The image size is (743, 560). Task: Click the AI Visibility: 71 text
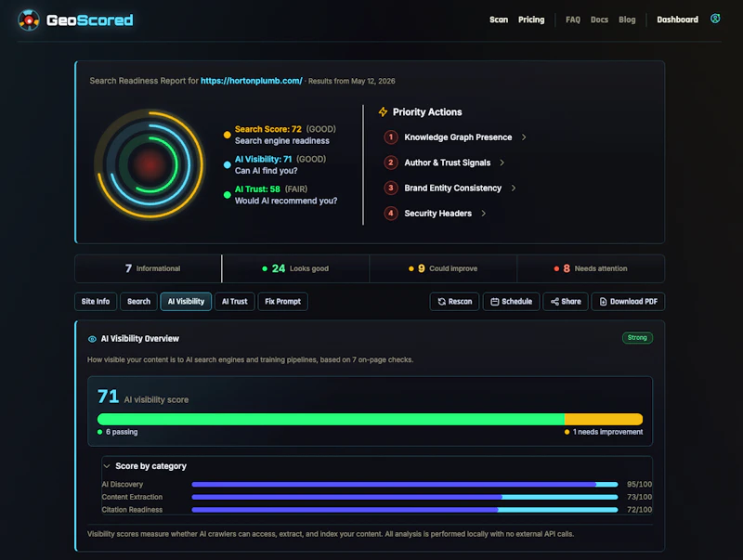tap(263, 159)
